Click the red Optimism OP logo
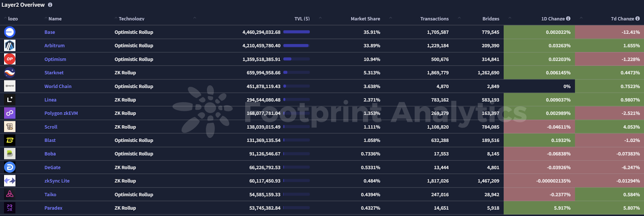Viewport: 644px width, 216px height. pos(10,59)
